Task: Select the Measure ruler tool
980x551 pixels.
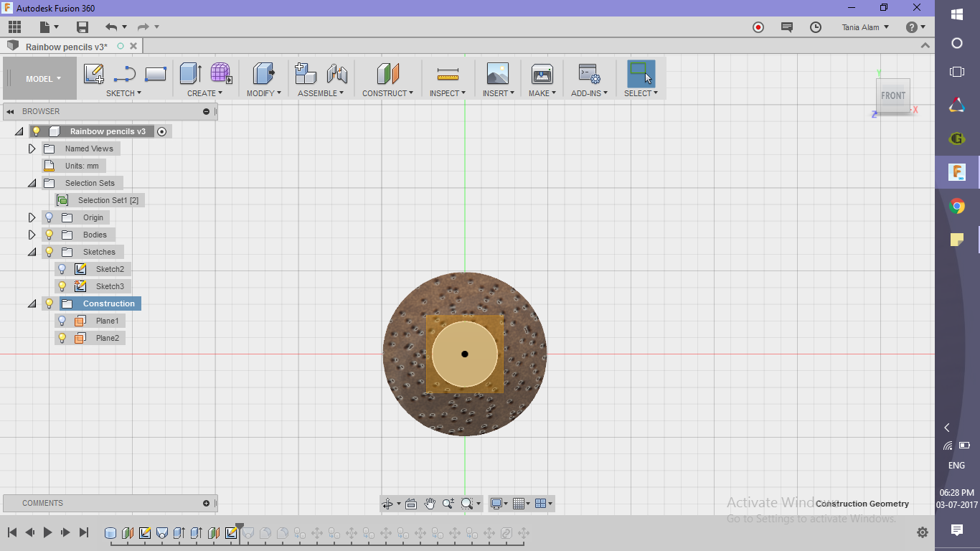Action: click(448, 74)
